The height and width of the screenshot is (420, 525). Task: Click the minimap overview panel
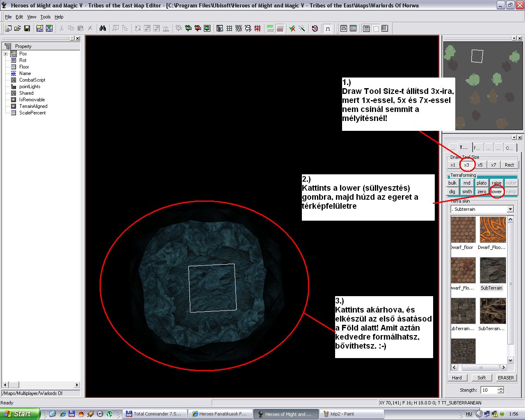coord(483,85)
